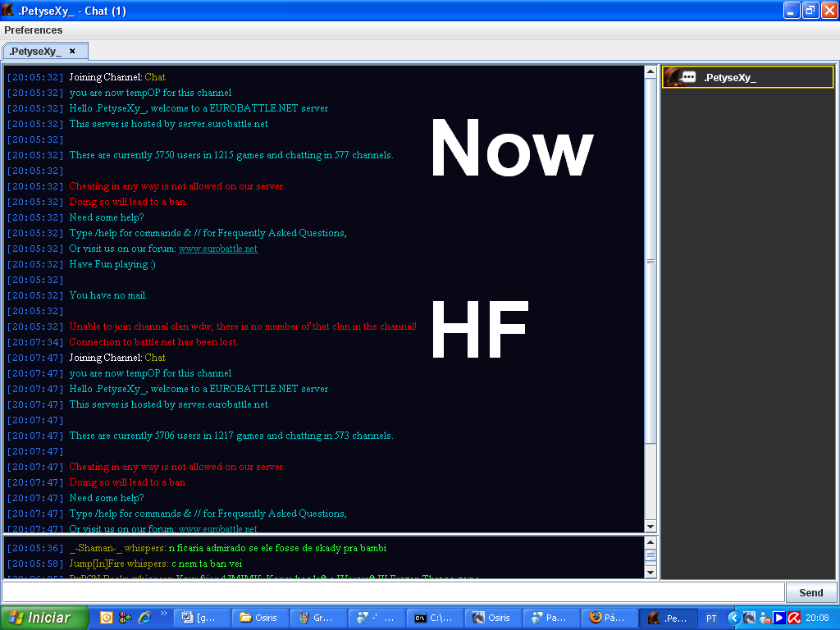This screenshot has width=840, height=630.
Task: Launch Internet Explorer from quick launch
Action: [x=144, y=618]
